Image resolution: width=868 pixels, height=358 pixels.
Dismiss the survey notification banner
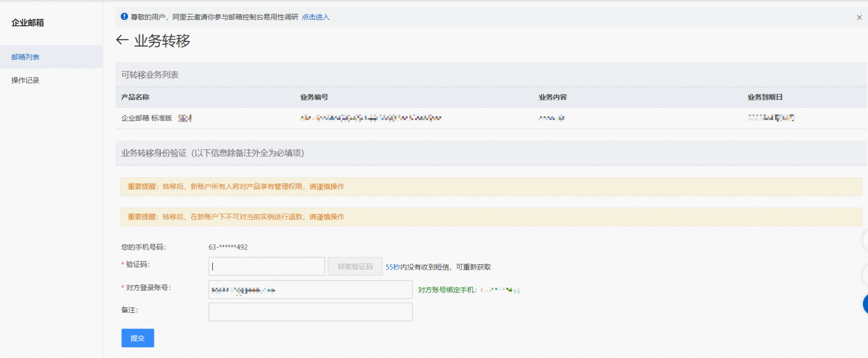[x=859, y=17]
